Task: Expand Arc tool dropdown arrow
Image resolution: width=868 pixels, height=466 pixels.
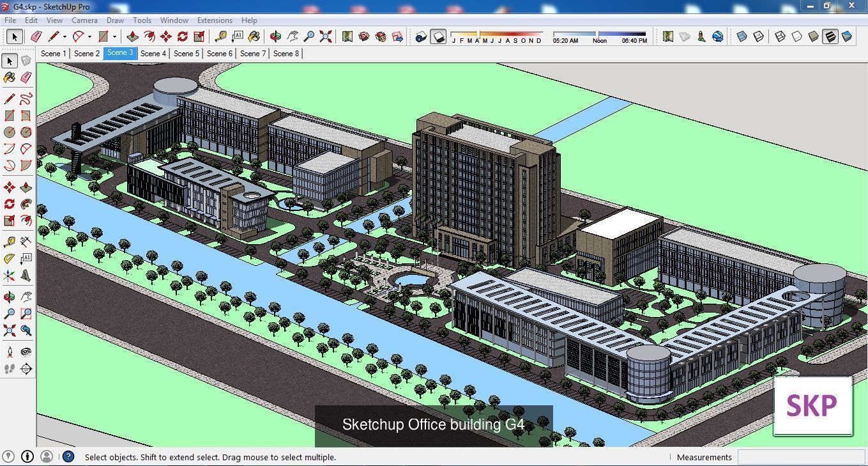Action: [x=89, y=36]
